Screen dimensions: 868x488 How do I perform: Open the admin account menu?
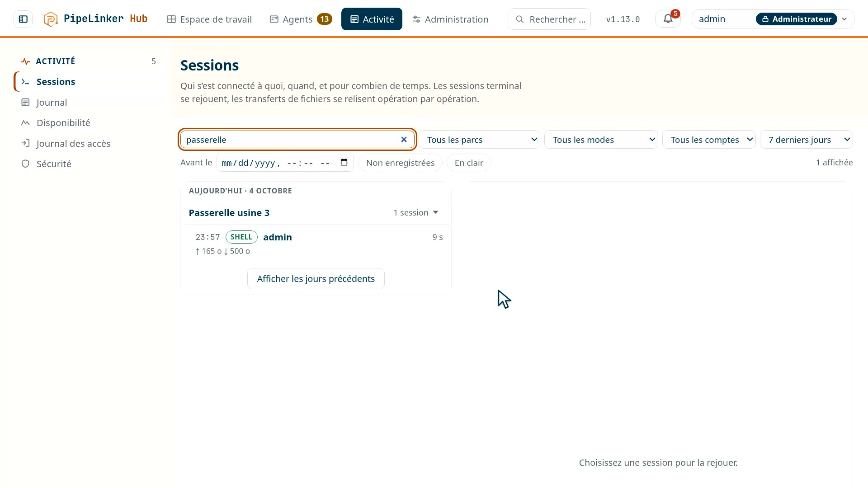coord(773,19)
